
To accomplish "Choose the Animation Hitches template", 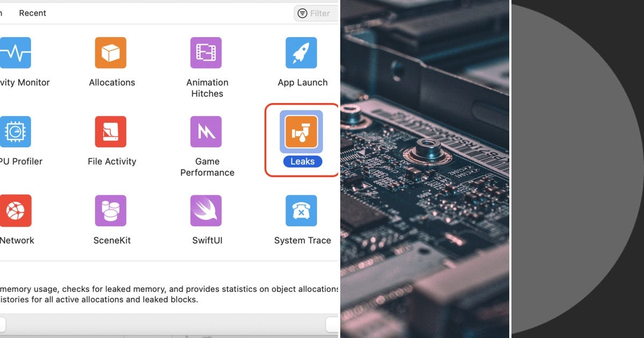I will coord(207,53).
